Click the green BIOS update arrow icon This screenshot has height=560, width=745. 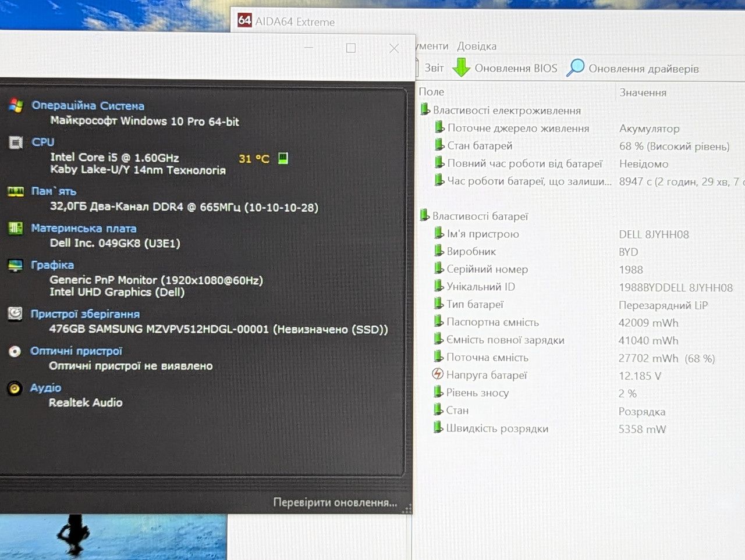coord(462,67)
